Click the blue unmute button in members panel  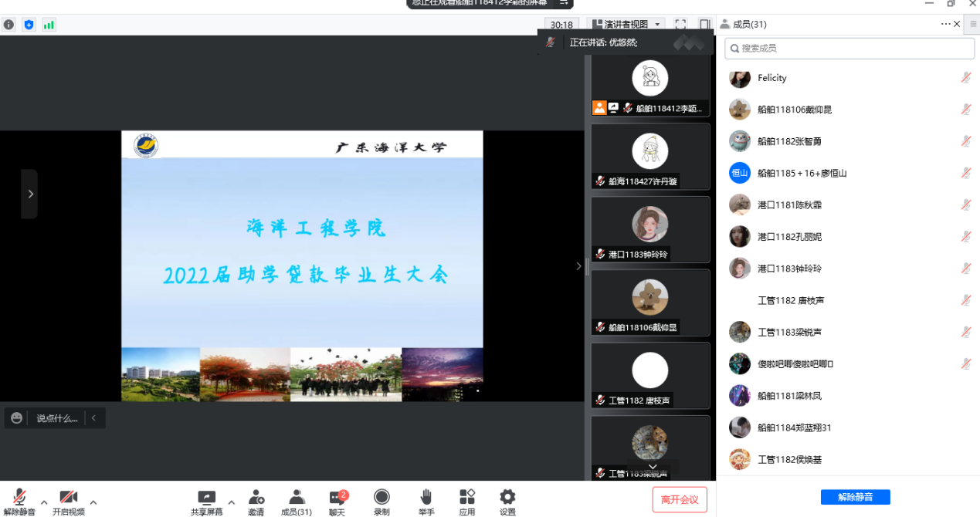[855, 497]
